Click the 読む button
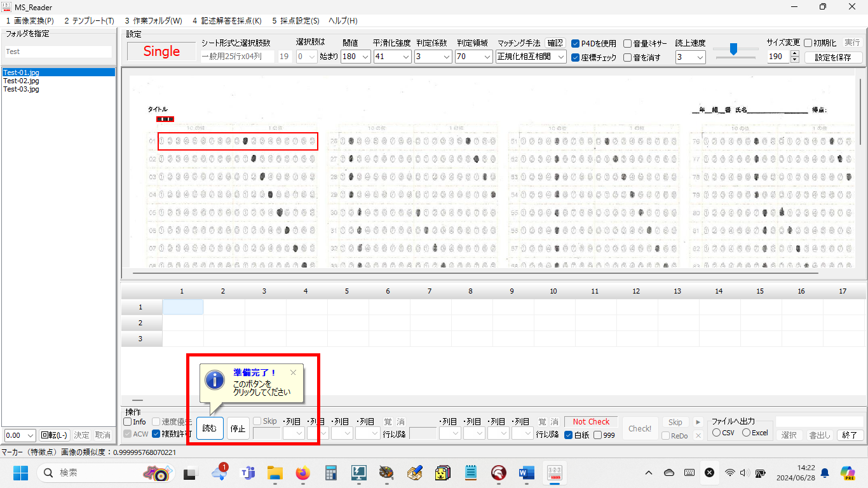The image size is (868, 488). click(x=210, y=429)
